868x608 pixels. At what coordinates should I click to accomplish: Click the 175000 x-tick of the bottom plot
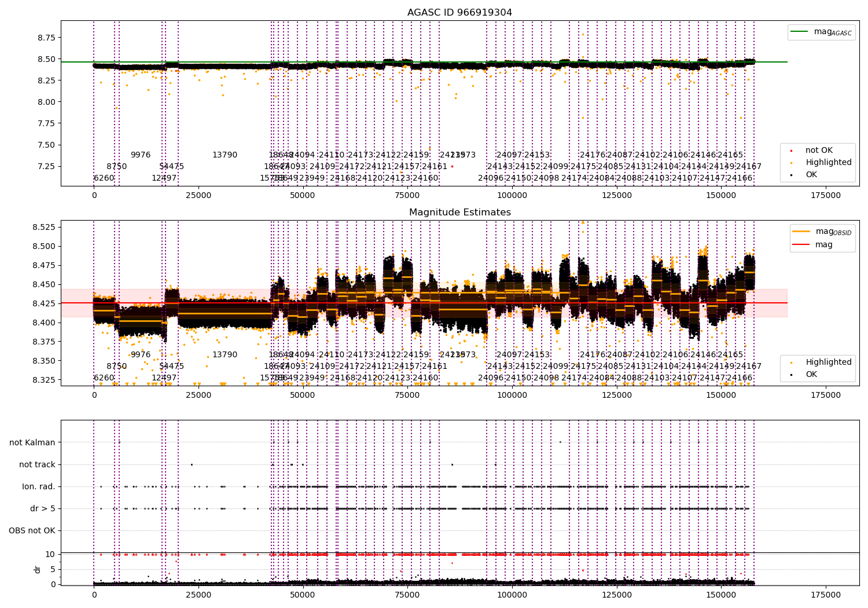[826, 595]
